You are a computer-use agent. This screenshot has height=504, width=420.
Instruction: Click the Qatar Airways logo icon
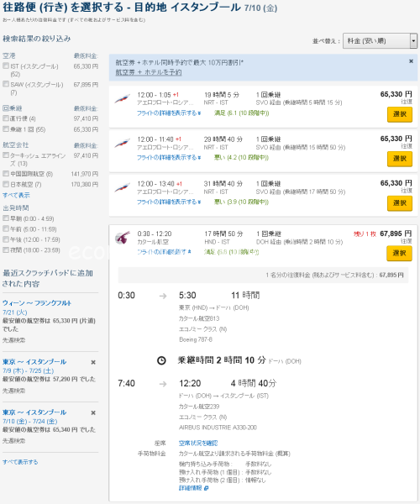point(123,238)
